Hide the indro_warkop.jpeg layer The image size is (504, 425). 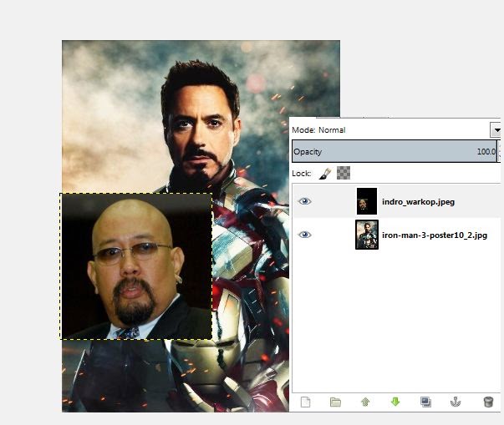(x=304, y=201)
